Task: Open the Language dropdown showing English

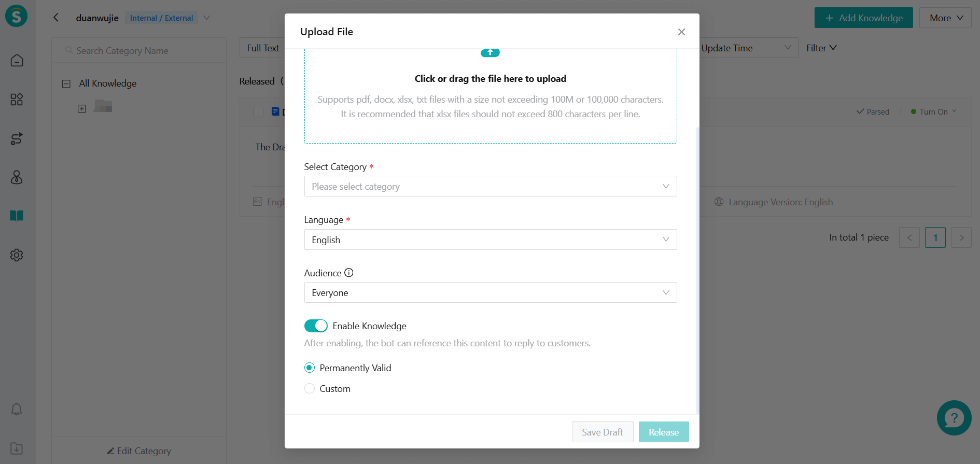Action: point(491,240)
